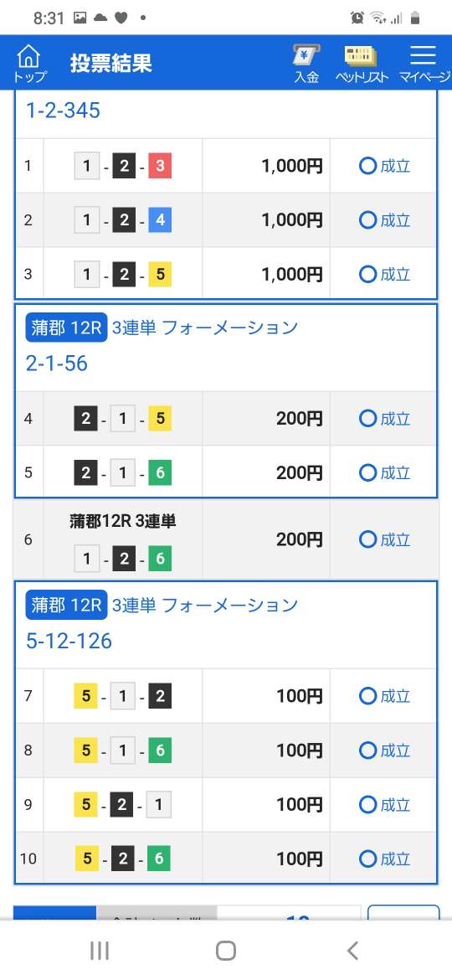The image size is (452, 980).
Task: Tap 蒲郡 12R badge above 5-12-126
Action: pyautogui.click(x=66, y=605)
